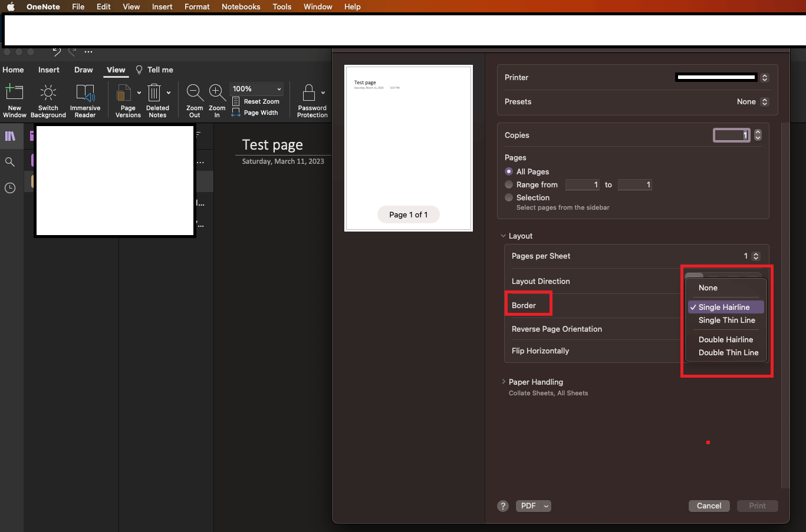The width and height of the screenshot is (806, 532).
Task: Open a New Window from the ribbon
Action: (14, 101)
